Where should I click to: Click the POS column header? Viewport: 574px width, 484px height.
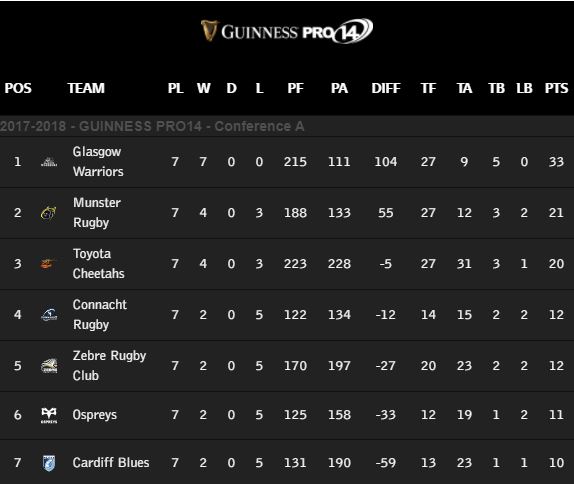click(18, 88)
